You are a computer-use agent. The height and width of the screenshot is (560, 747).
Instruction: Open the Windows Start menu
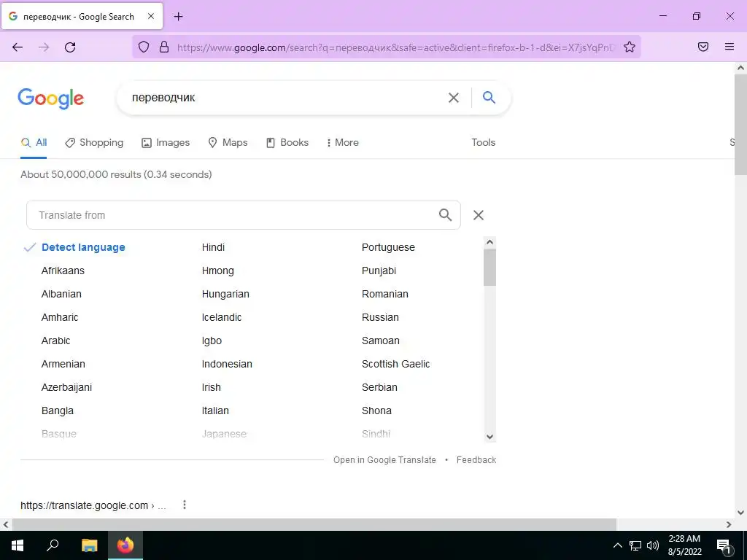point(18,545)
